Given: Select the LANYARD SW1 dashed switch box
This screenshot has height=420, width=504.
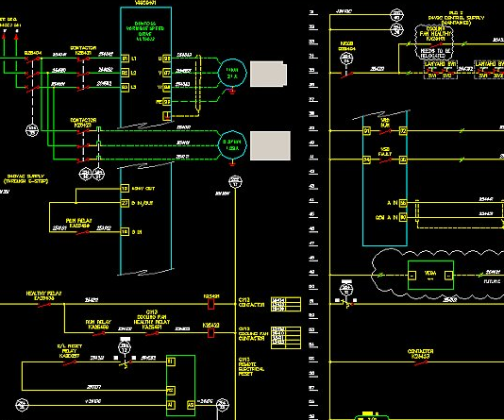Looking at the screenshot, I should [x=441, y=70].
